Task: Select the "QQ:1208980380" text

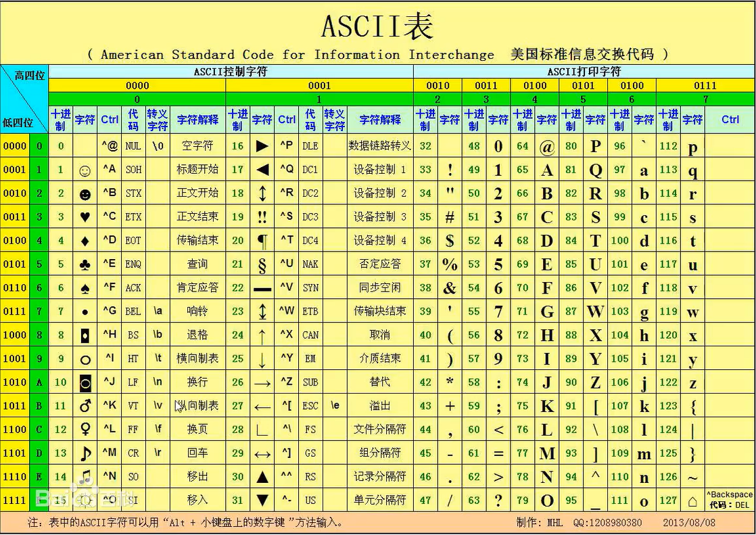Action: tap(607, 522)
